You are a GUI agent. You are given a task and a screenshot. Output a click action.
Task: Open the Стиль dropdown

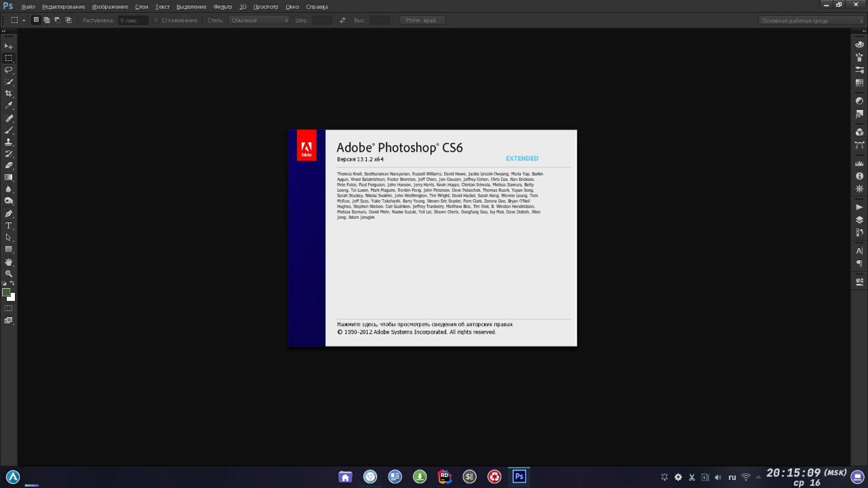(259, 20)
